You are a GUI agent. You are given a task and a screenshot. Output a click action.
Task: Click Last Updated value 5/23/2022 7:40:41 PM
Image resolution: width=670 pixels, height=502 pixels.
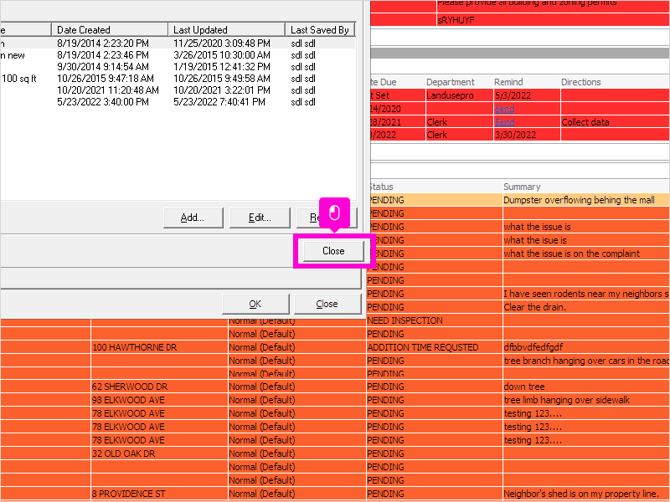219,102
